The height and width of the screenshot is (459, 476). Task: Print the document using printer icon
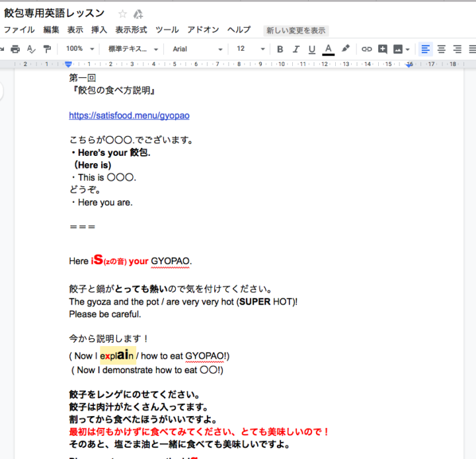click(15, 49)
